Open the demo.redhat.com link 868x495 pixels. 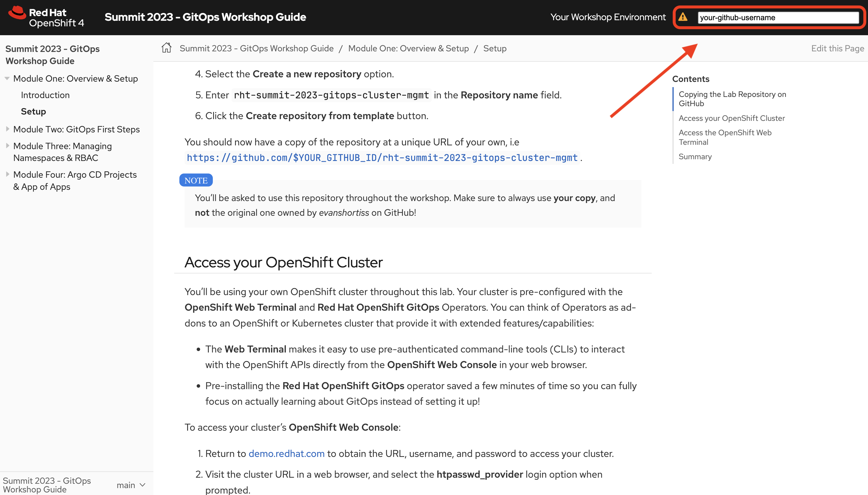click(x=287, y=453)
